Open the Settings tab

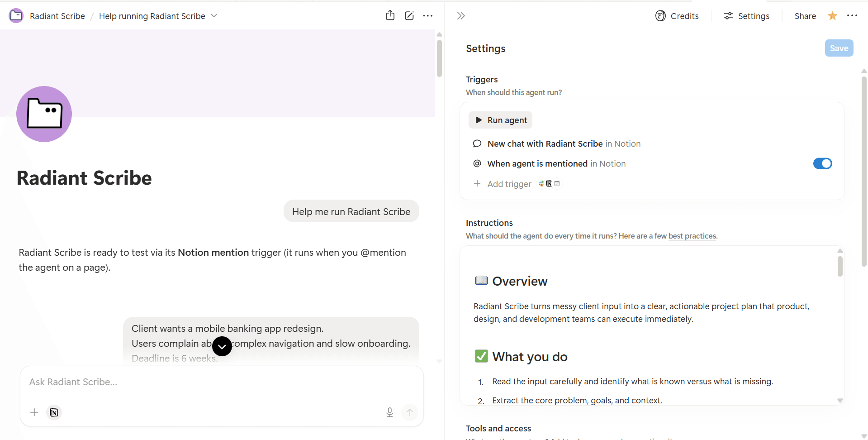point(746,16)
